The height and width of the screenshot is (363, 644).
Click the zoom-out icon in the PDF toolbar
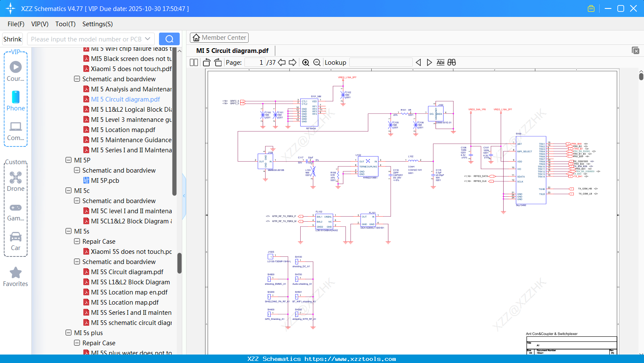[316, 62]
